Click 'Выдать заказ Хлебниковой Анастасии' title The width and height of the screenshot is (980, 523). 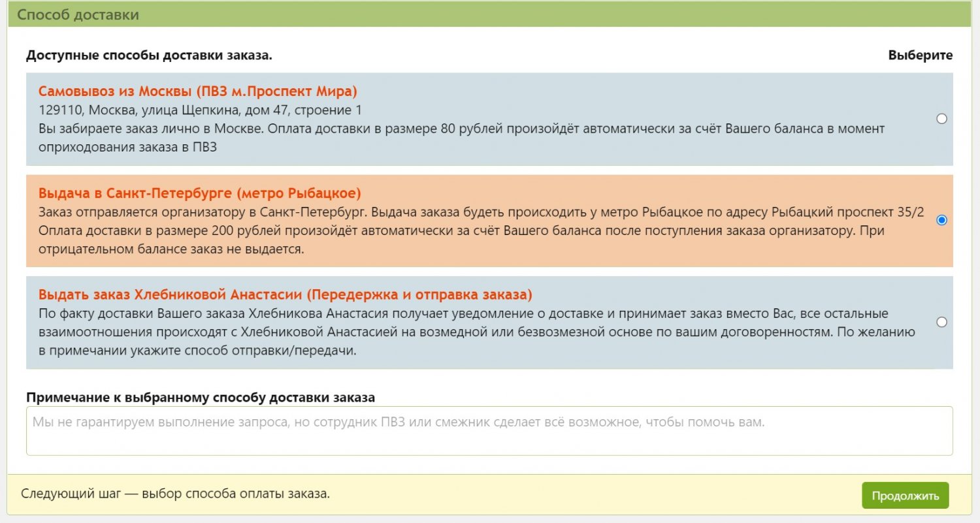(x=285, y=294)
